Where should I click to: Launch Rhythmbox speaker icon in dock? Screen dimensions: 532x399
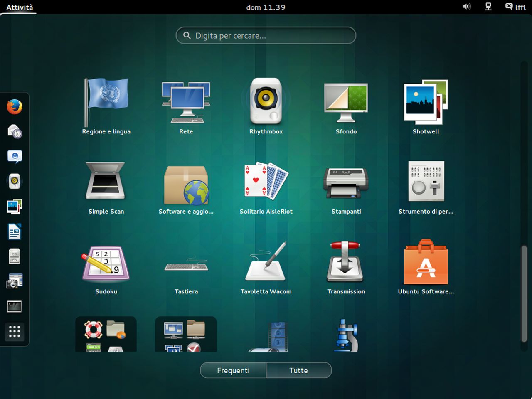(15, 181)
